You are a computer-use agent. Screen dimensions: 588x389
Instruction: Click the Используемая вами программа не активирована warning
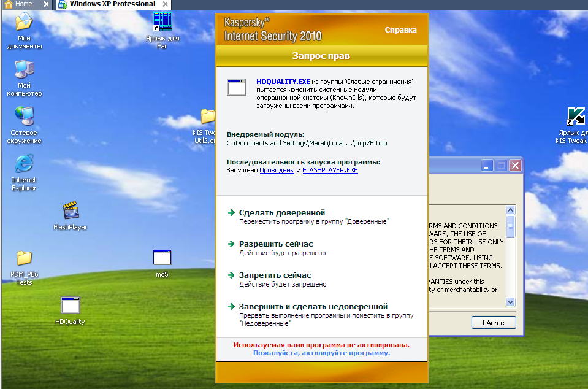(321, 345)
